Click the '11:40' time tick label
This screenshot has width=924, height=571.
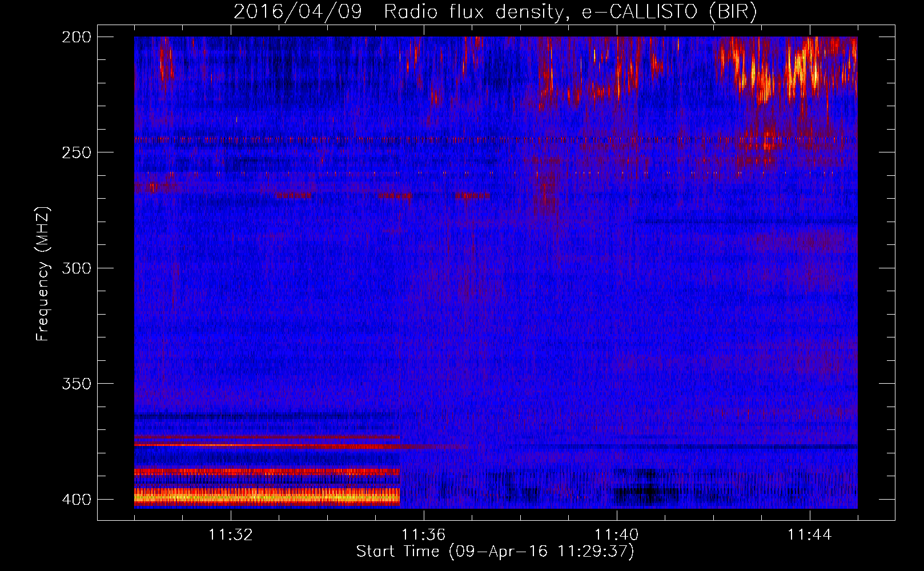[617, 535]
